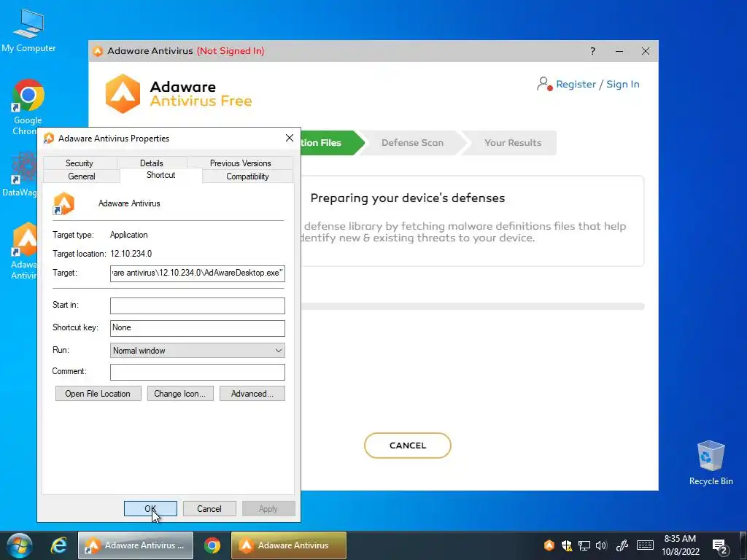Launch Internet Explorer from the taskbar
The width and height of the screenshot is (747, 560).
[x=58, y=545]
